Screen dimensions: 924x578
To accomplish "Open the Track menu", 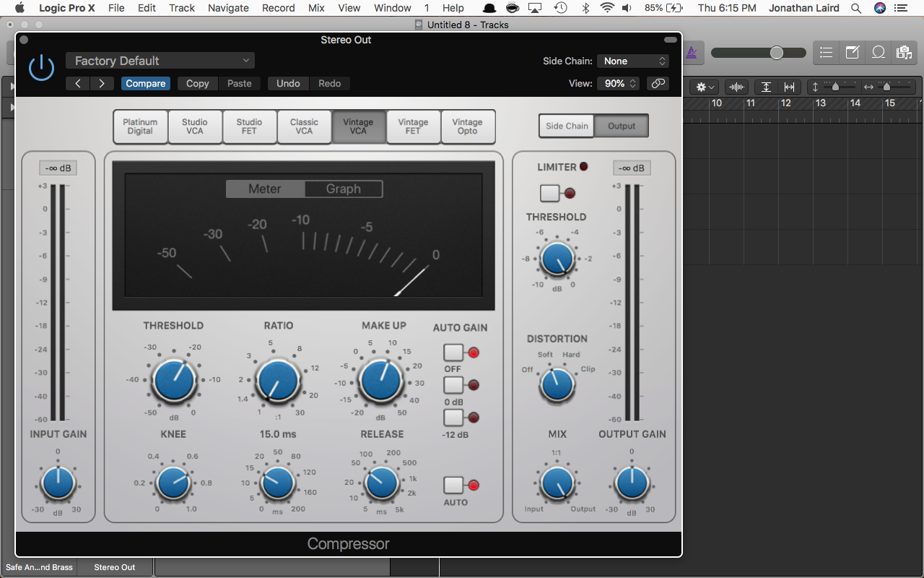I will click(x=182, y=8).
